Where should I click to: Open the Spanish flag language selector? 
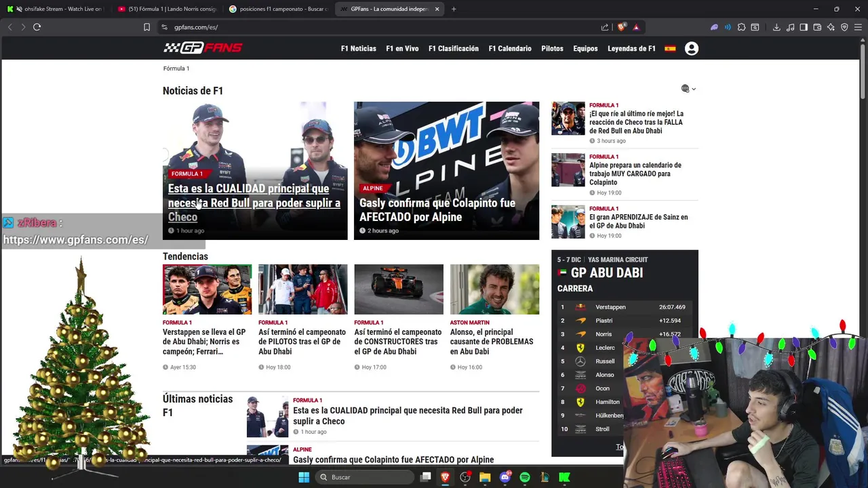pyautogui.click(x=670, y=49)
